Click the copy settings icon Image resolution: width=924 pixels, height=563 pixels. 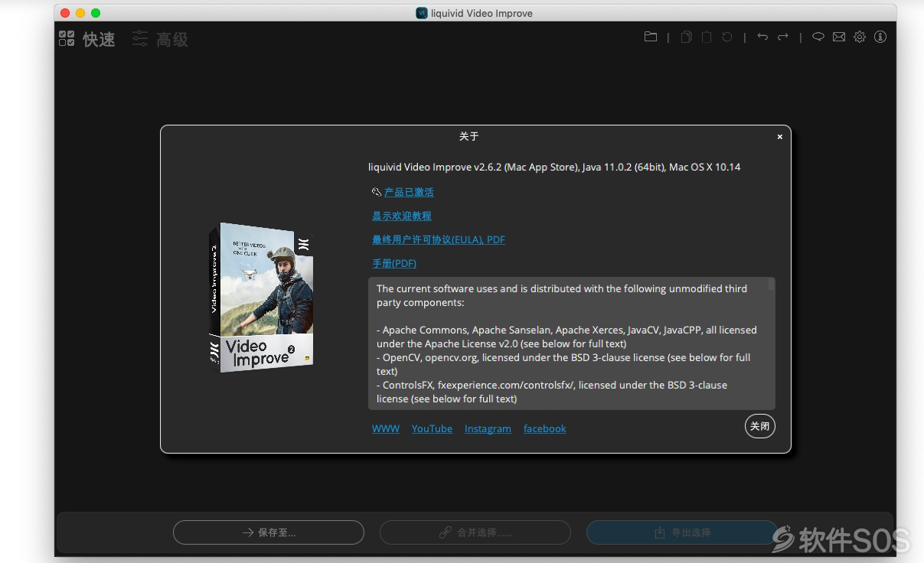pyautogui.click(x=687, y=37)
